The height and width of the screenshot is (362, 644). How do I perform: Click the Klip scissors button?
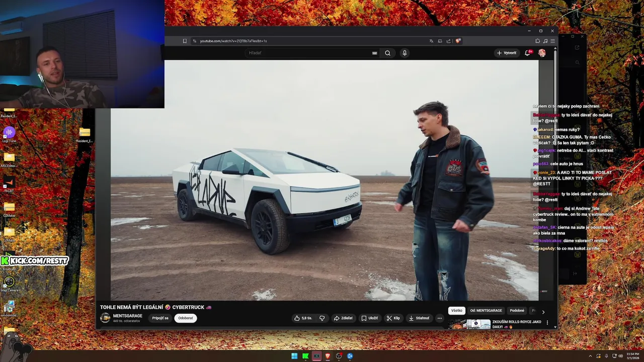point(393,318)
